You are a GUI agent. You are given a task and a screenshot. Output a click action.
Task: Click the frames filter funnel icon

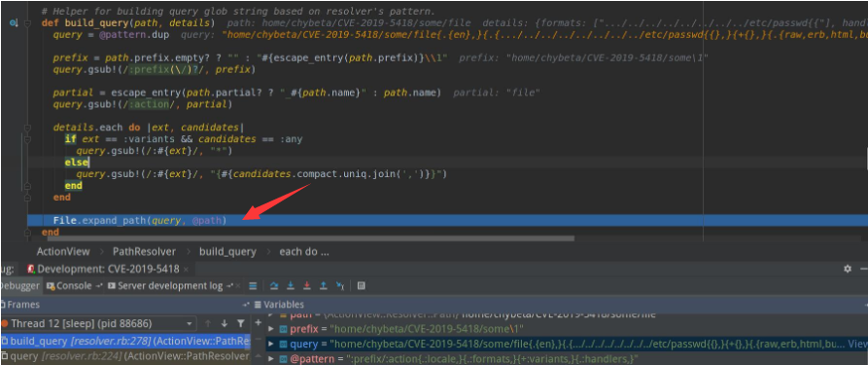coord(240,323)
